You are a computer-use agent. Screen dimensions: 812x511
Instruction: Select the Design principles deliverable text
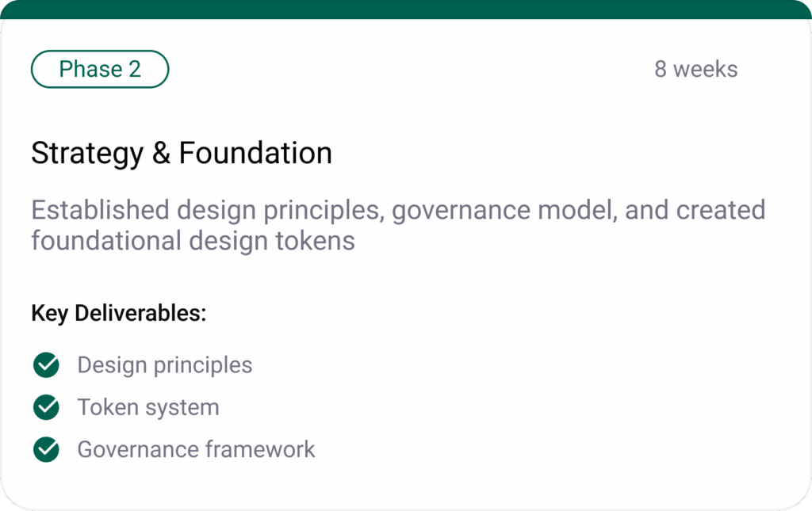[x=165, y=365]
